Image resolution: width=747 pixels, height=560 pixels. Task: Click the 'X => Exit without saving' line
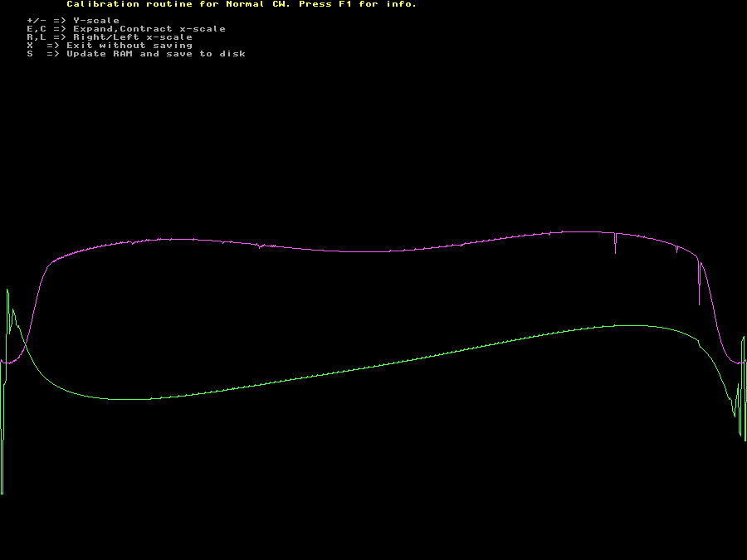point(110,46)
